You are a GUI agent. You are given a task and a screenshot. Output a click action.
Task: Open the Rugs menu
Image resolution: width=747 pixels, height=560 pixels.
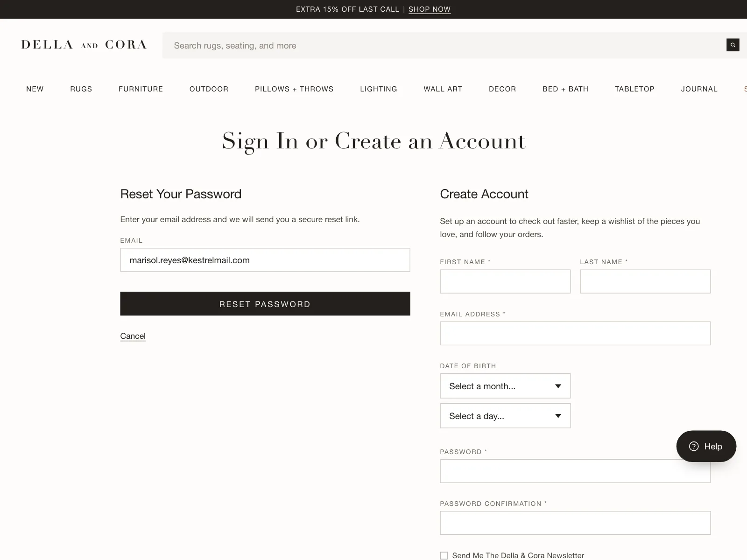(x=81, y=89)
